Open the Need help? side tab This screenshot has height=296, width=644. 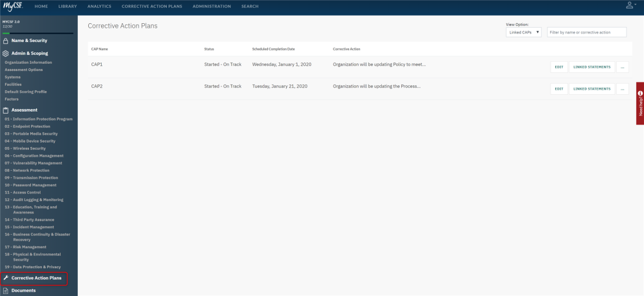640,103
